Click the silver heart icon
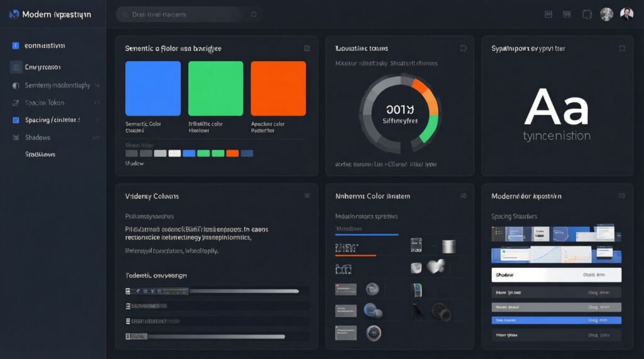The width and height of the screenshot is (644, 359). [x=436, y=267]
